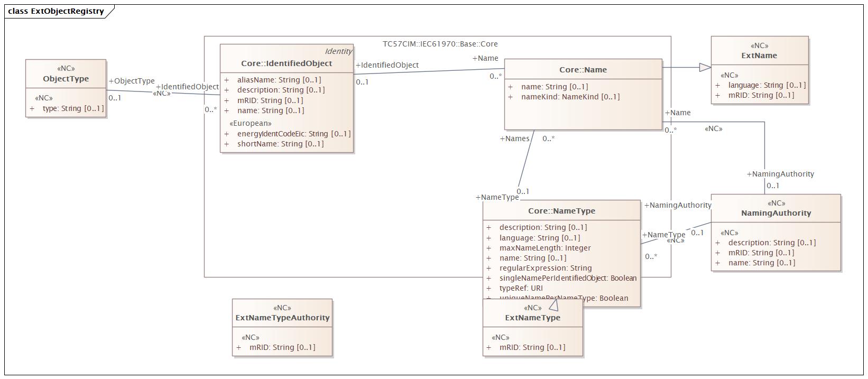Screen dimensions: 868x379
Task: Click the ExtNameTypeAuthority class title
Action: (x=282, y=318)
